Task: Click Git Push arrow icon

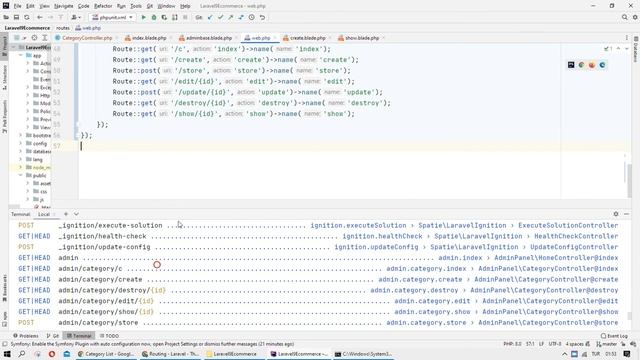Action: coord(231,18)
